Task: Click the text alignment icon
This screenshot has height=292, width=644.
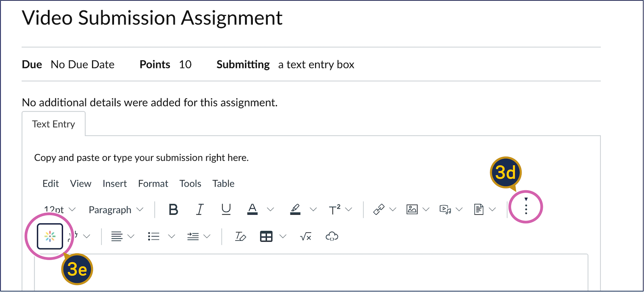Action: (x=117, y=236)
